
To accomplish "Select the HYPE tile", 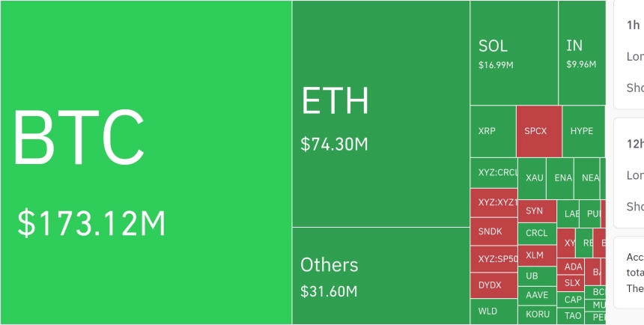I will coord(583,131).
